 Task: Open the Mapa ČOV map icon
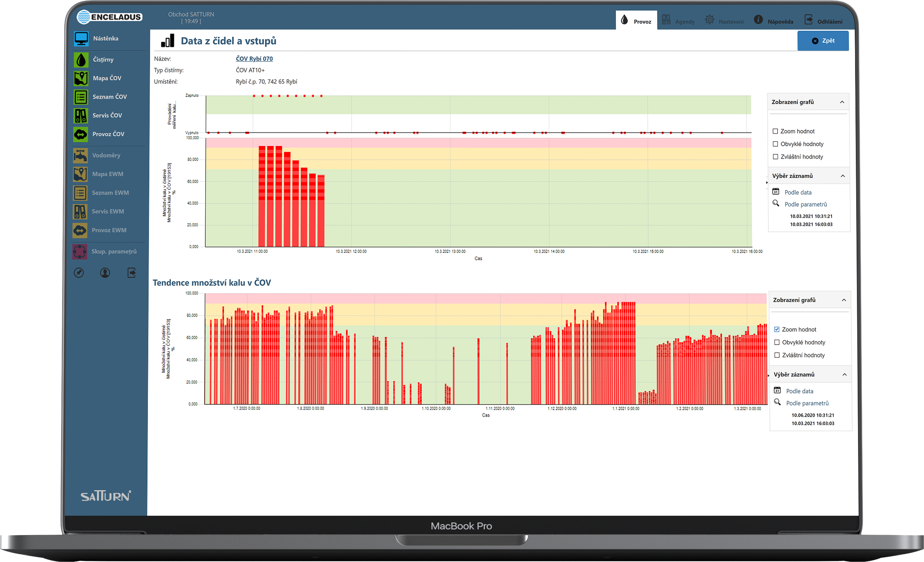(81, 78)
